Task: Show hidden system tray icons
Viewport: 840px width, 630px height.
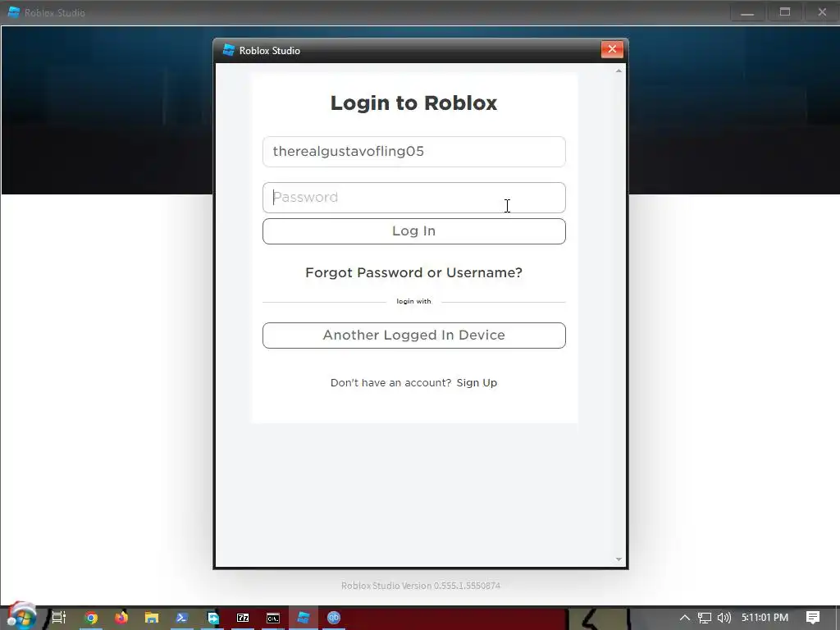Action: coord(685,618)
